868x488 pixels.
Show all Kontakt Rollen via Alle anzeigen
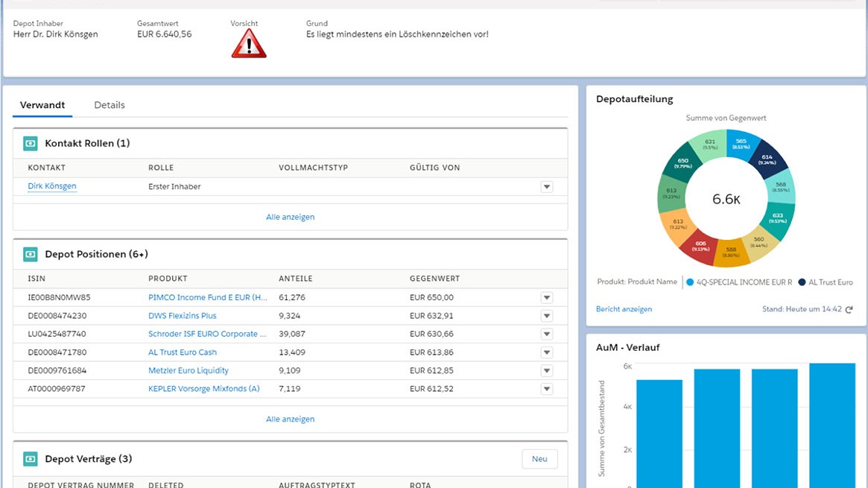click(290, 217)
